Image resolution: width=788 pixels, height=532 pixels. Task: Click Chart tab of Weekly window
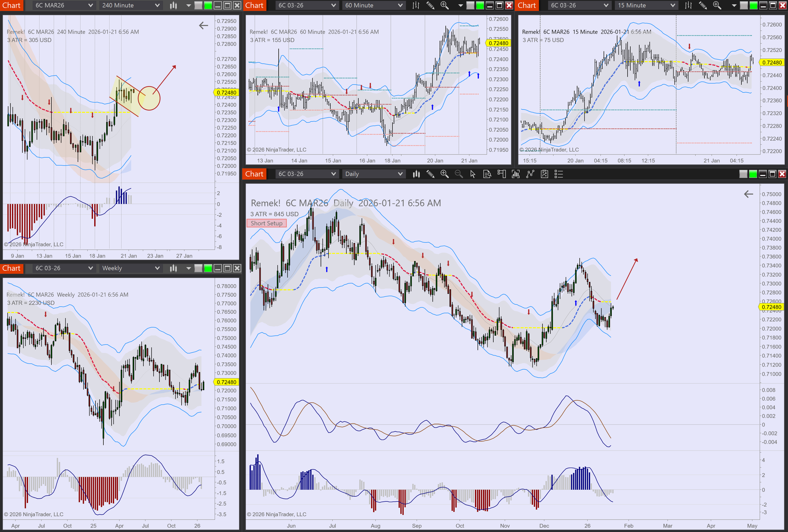(x=12, y=268)
